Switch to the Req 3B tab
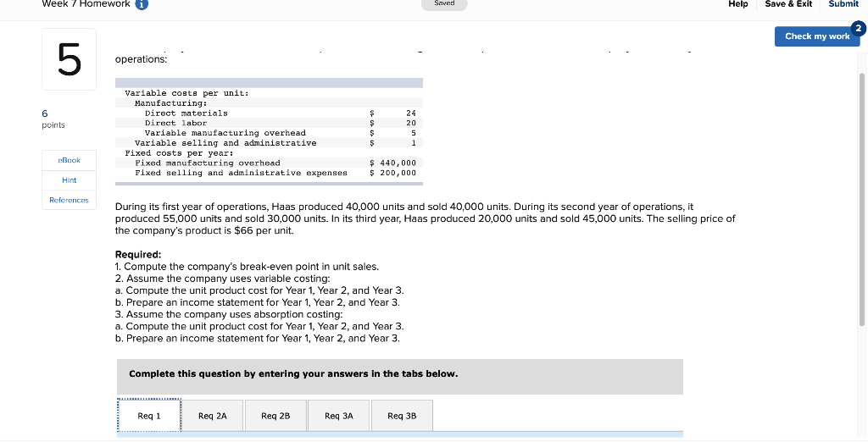Viewport: 868px width, 442px height. click(402, 416)
